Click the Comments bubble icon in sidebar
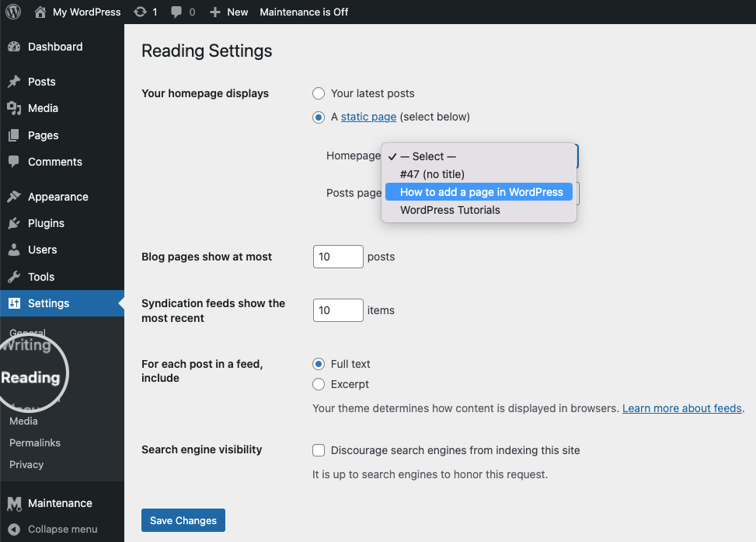The height and width of the screenshot is (542, 756). click(x=14, y=162)
